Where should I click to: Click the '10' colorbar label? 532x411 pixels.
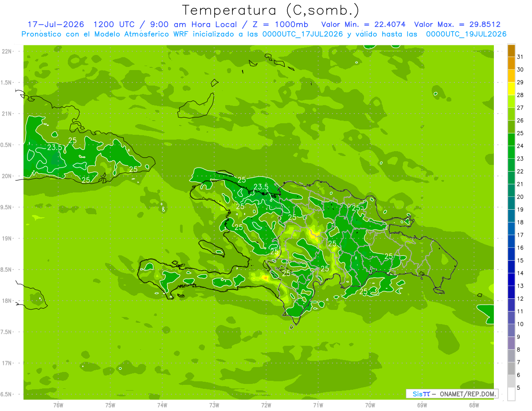[520, 324]
